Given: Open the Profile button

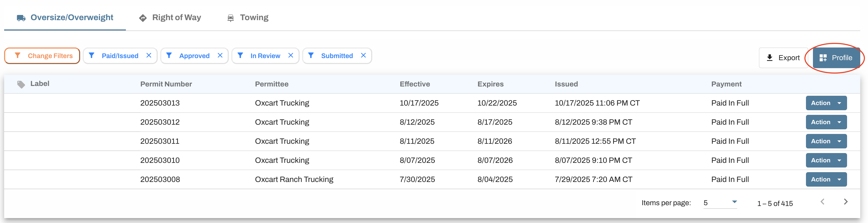Looking at the screenshot, I should tap(836, 58).
